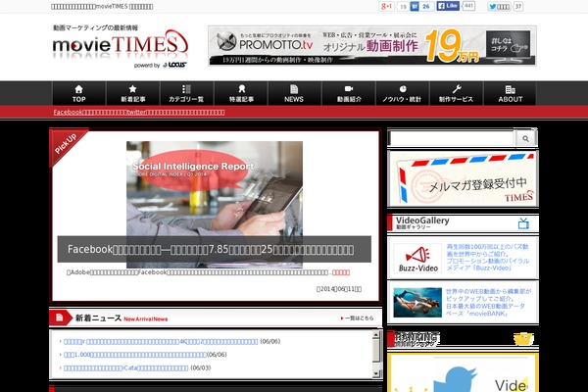Open the 特選記事 ribbon menu item
This screenshot has height=392, width=588.
tap(241, 93)
